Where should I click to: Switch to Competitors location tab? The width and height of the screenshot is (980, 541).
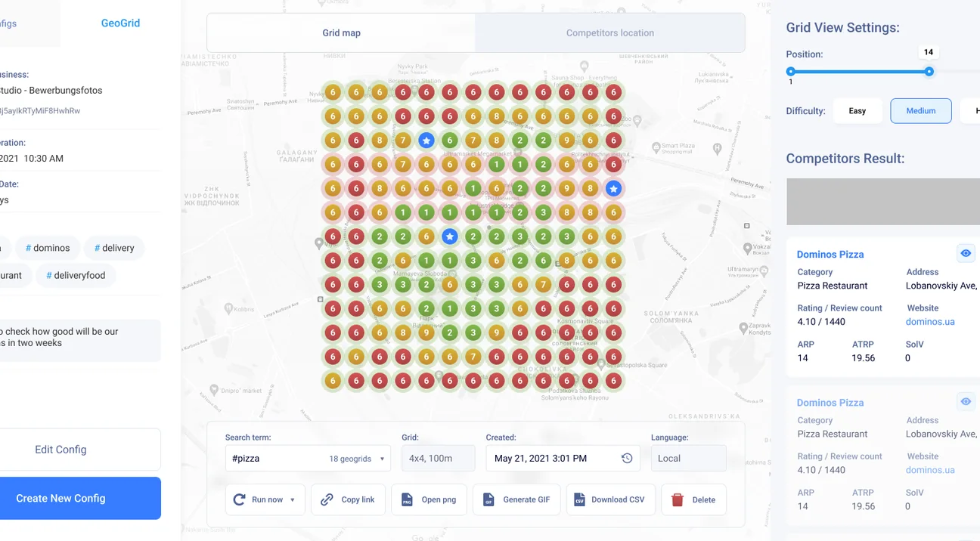[610, 33]
